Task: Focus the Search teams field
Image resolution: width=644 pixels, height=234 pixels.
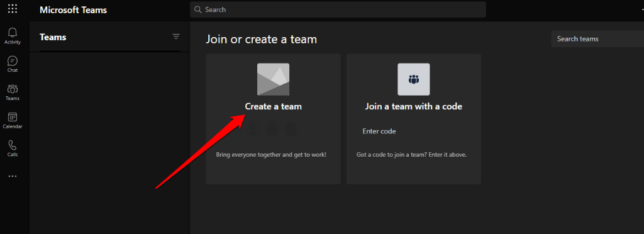Action: [597, 39]
